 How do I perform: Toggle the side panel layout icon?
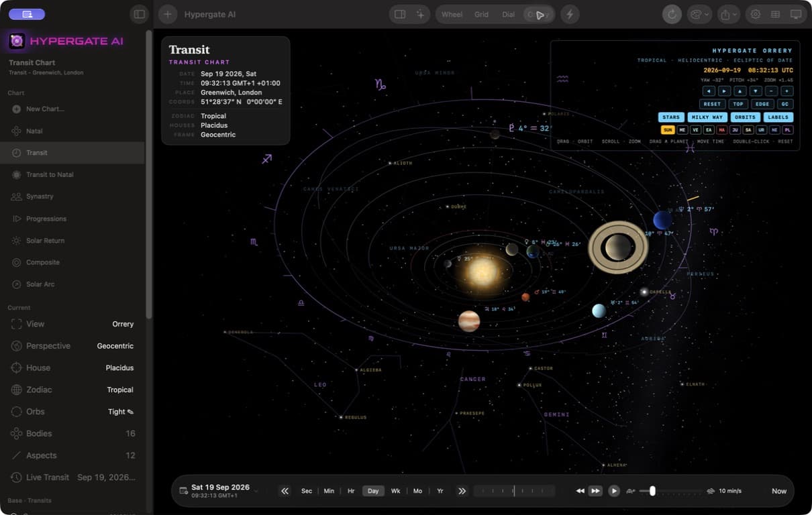click(x=400, y=14)
